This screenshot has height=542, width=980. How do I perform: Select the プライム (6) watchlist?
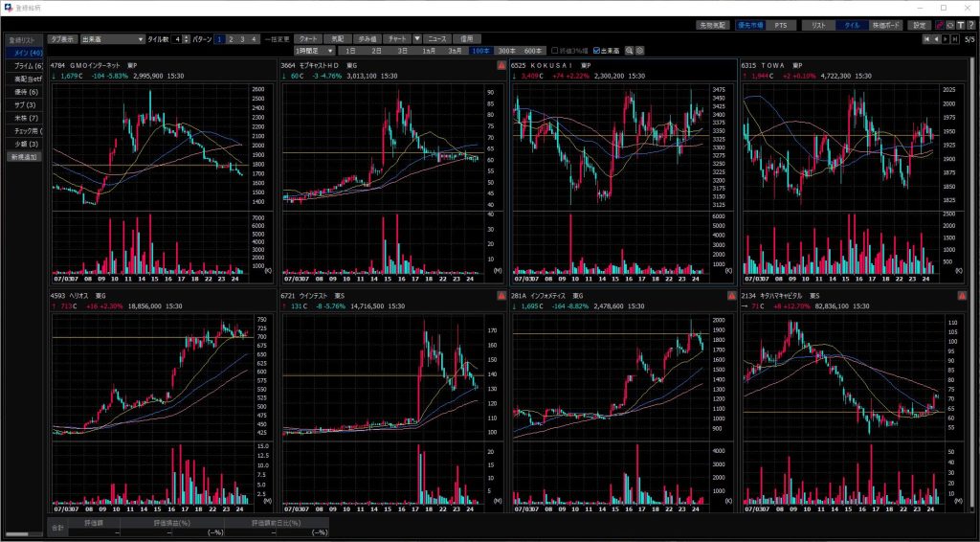[28, 65]
